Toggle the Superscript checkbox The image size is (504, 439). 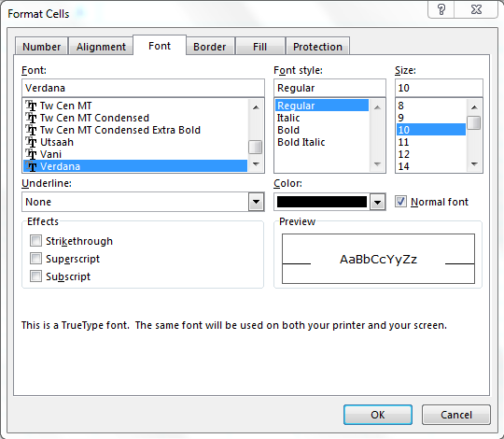(x=35, y=258)
